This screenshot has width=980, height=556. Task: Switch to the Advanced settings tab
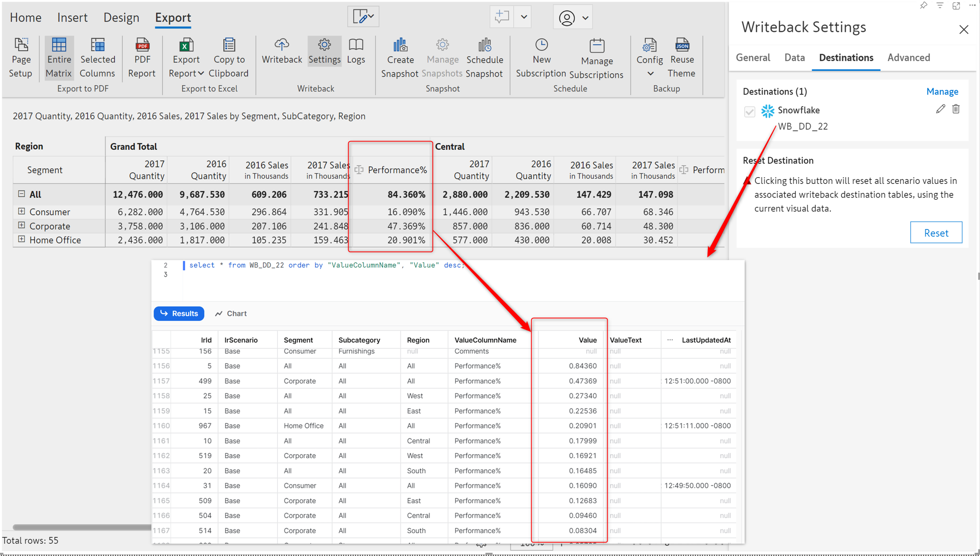point(909,57)
